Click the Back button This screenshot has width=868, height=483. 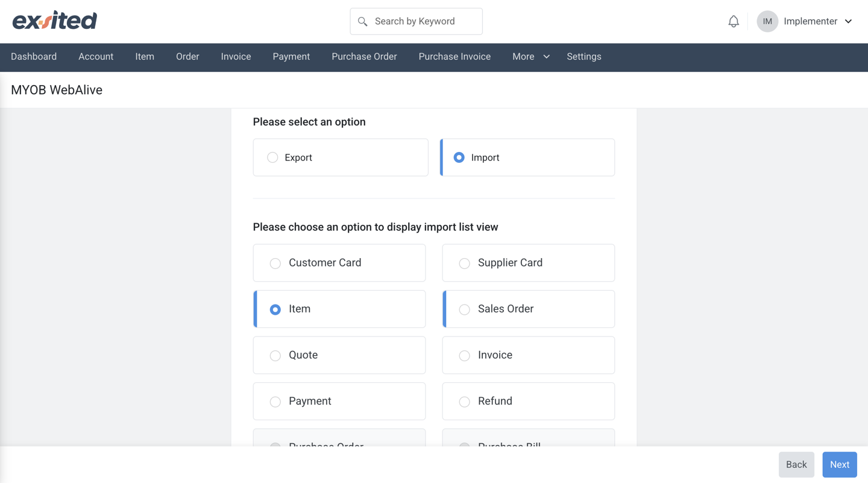tap(796, 464)
